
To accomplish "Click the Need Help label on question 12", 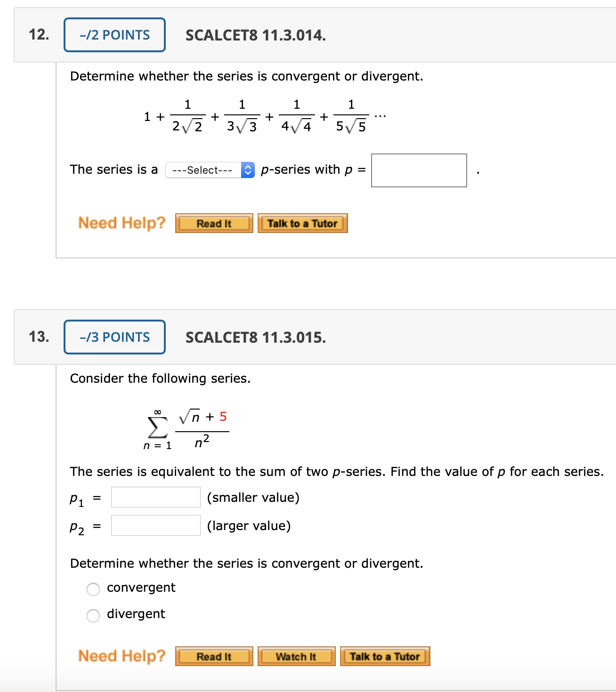I will [121, 223].
